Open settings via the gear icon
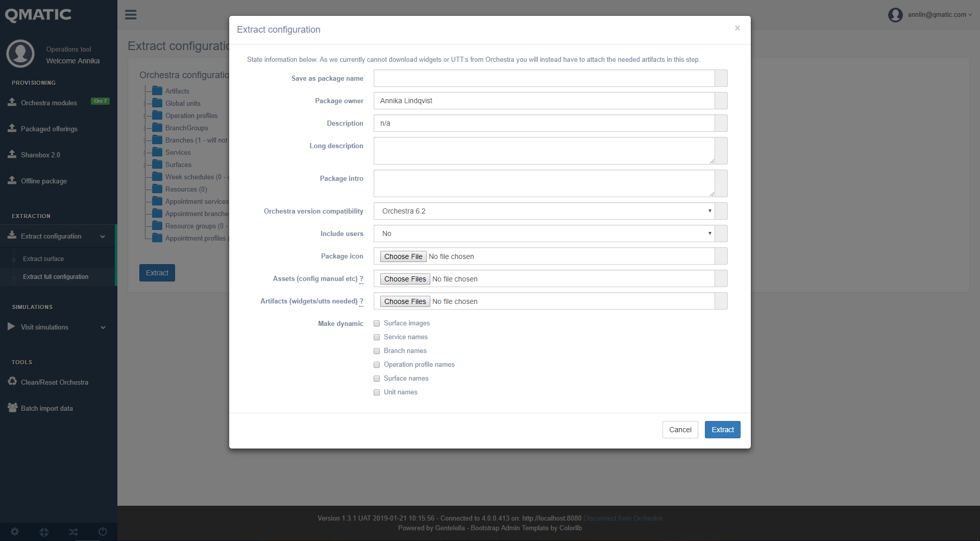Viewport: 980px width, 541px height. pos(15,532)
